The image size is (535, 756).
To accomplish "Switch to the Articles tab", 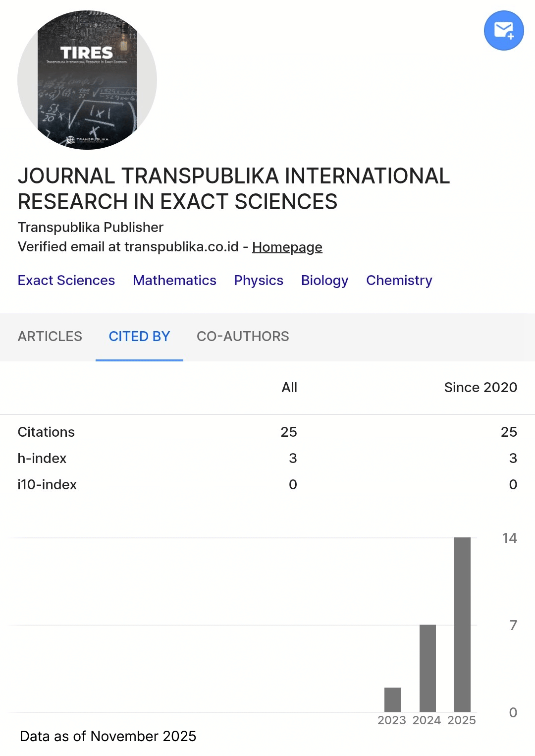I will 50,337.
